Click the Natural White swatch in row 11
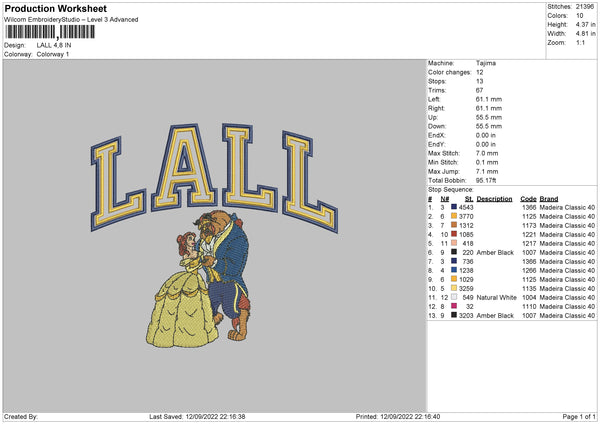Image resolution: width=600 pixels, height=424 pixels. (454, 297)
